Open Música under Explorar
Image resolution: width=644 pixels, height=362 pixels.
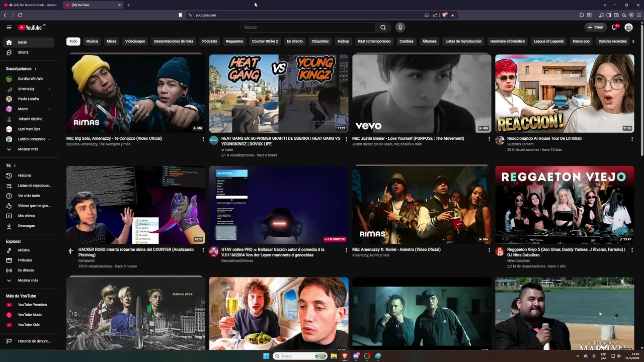pos(29,250)
